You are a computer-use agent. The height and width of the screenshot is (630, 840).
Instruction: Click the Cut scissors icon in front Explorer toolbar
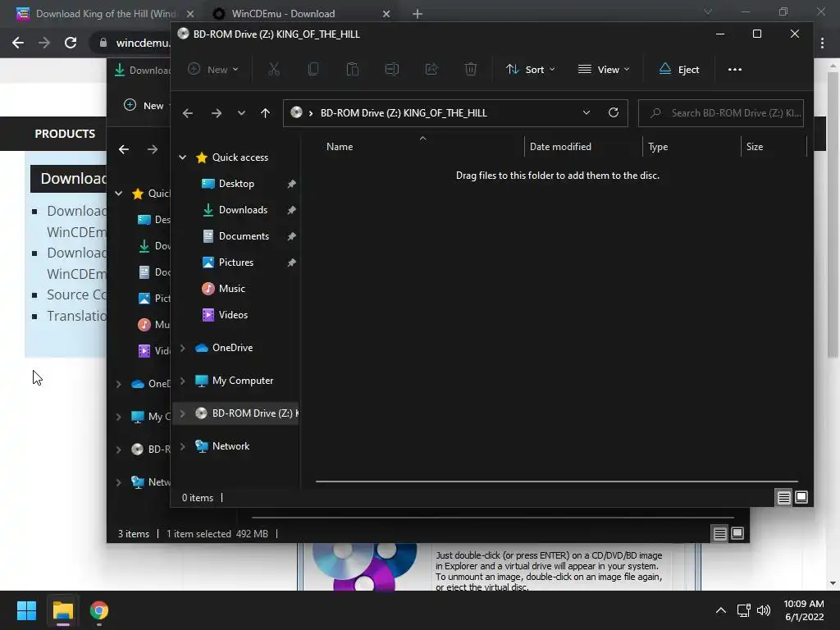274,69
